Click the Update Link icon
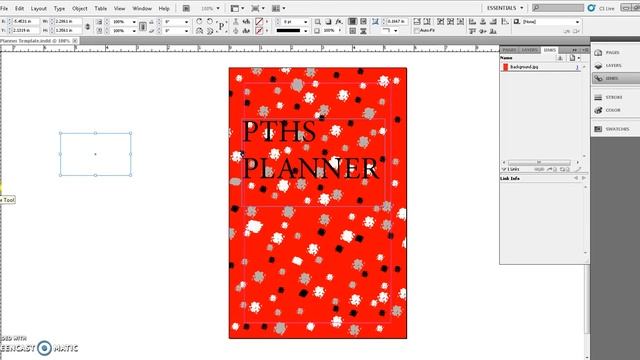Screen dimensions: 640x360 (x=564, y=169)
